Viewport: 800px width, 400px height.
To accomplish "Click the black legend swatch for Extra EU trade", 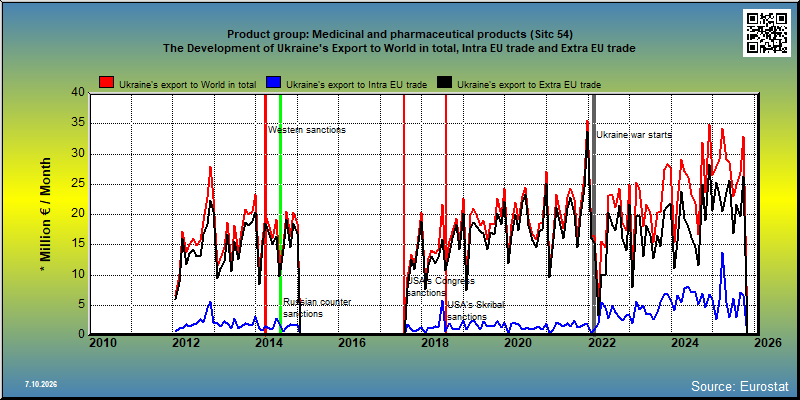I will point(444,83).
